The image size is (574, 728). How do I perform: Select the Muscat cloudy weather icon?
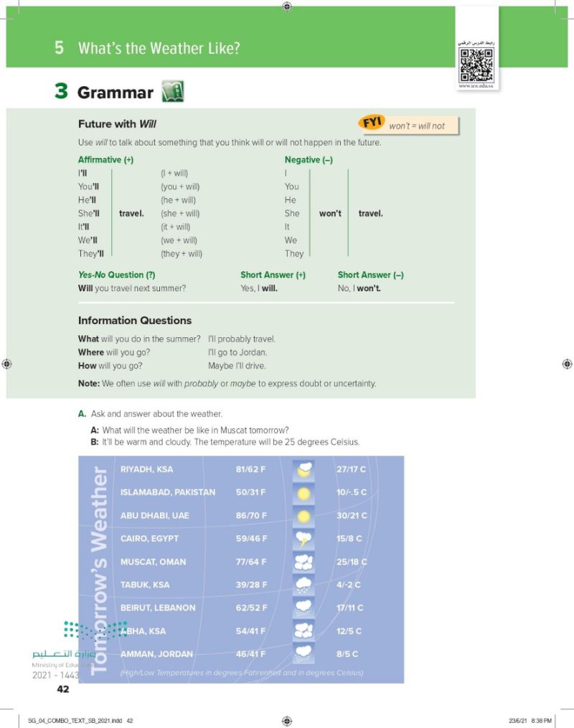tap(304, 562)
